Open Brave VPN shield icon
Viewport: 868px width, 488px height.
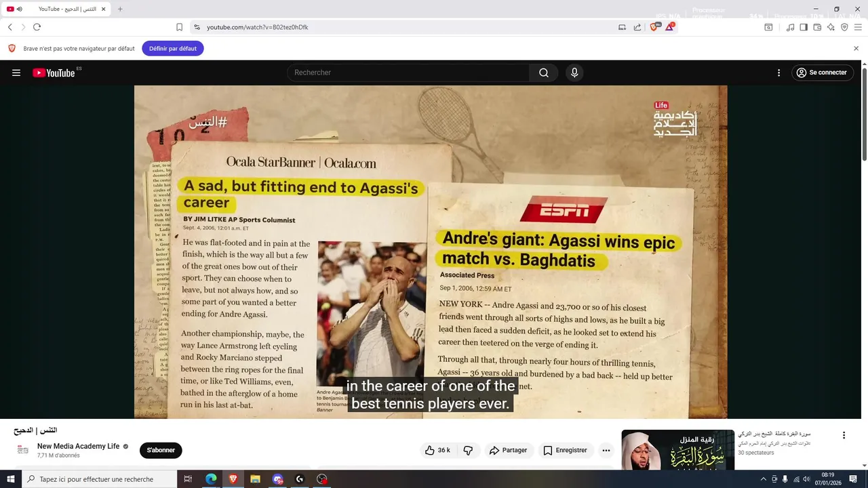point(844,27)
